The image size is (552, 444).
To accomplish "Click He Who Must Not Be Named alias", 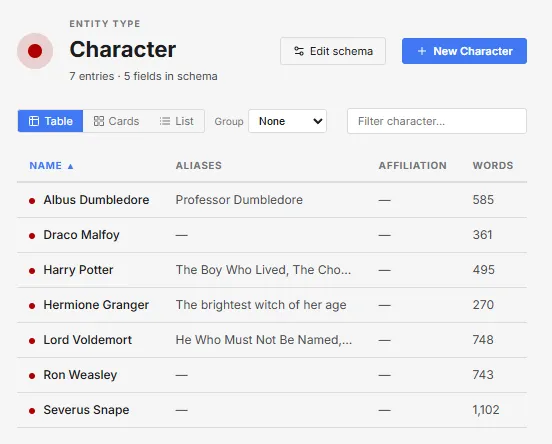I will click(x=264, y=340).
